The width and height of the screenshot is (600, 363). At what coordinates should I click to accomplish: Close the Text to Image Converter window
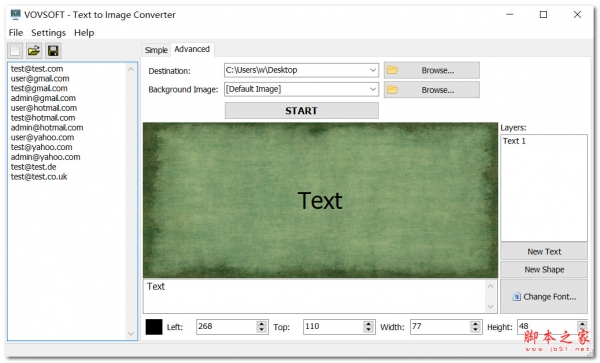pos(577,15)
